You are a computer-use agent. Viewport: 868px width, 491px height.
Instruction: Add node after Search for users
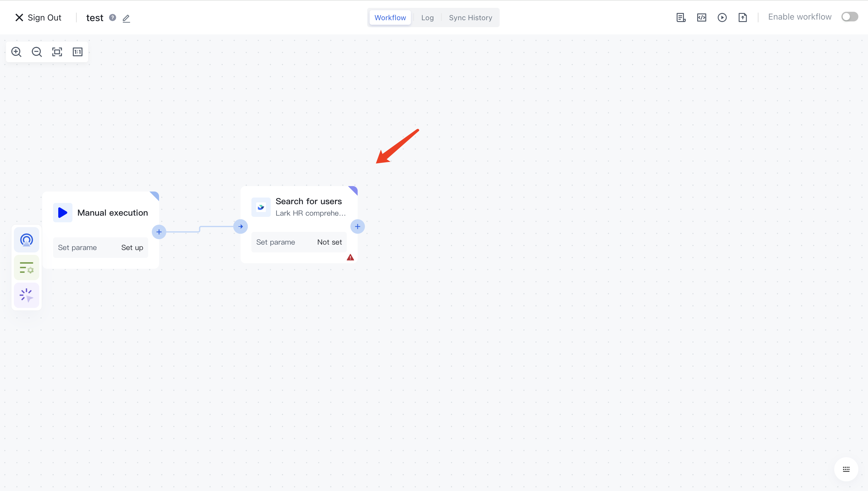click(357, 226)
